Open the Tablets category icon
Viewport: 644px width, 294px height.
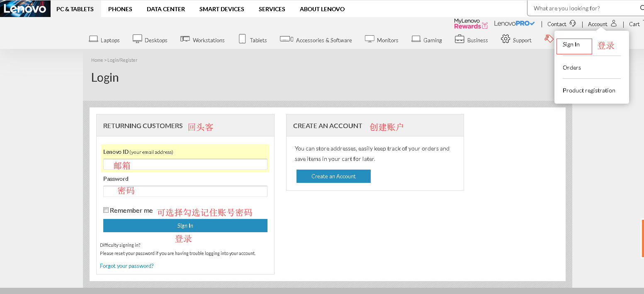[242, 39]
